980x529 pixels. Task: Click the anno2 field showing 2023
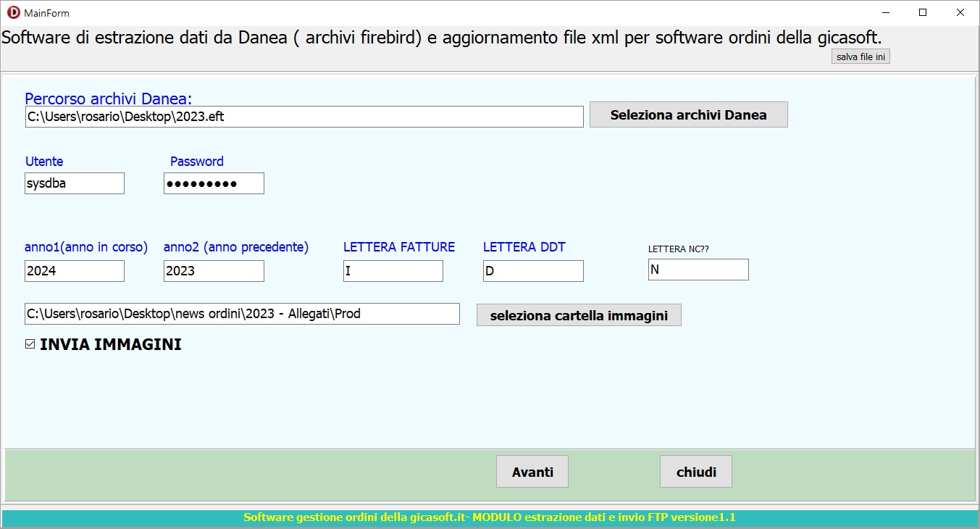coord(214,271)
